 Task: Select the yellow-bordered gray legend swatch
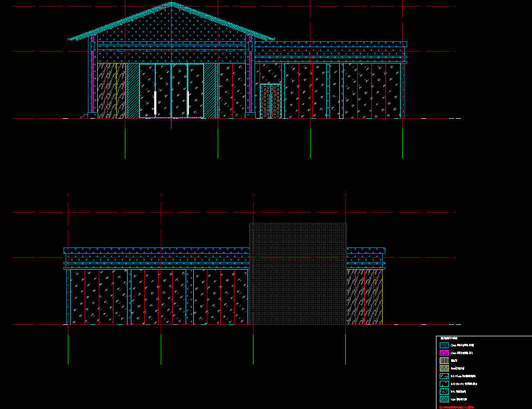point(444,368)
